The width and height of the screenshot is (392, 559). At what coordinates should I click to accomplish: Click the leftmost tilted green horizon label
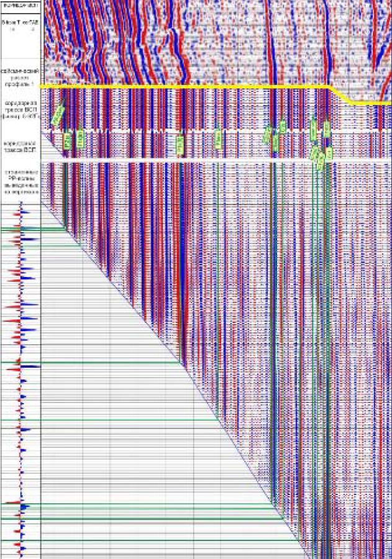click(58, 115)
